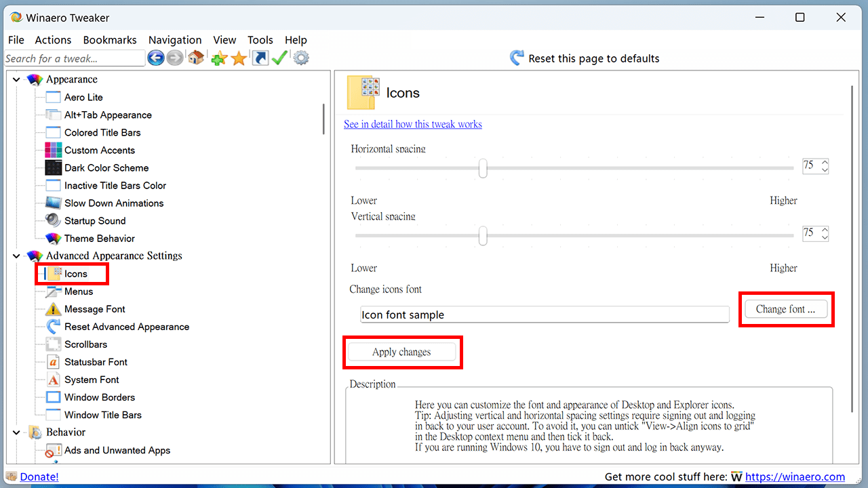Collapse the Behavior tree section
Viewport: 868px width, 488px height.
[x=17, y=432]
